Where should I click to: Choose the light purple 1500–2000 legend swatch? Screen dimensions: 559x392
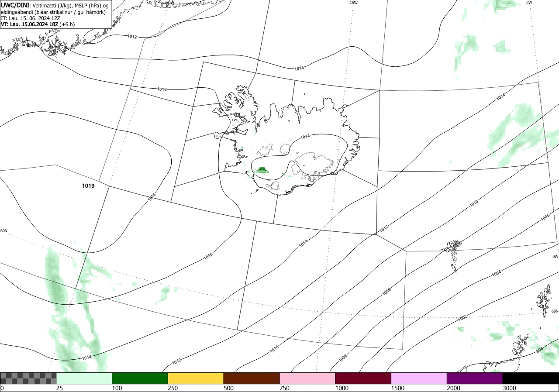[419, 378]
